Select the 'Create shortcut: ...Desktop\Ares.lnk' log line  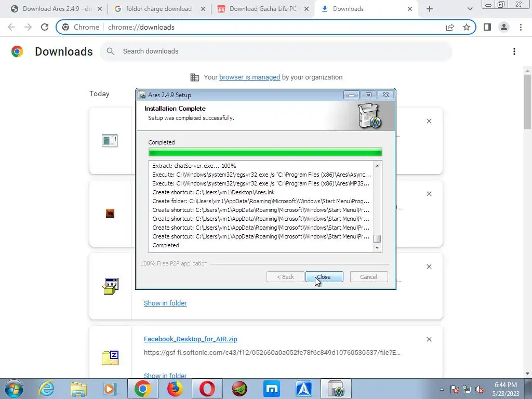(x=214, y=192)
